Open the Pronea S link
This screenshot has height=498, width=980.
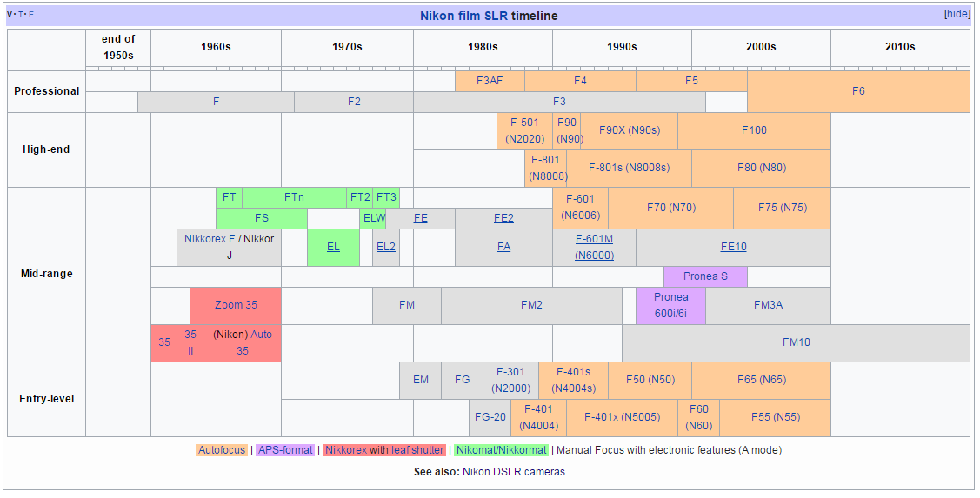705,276
